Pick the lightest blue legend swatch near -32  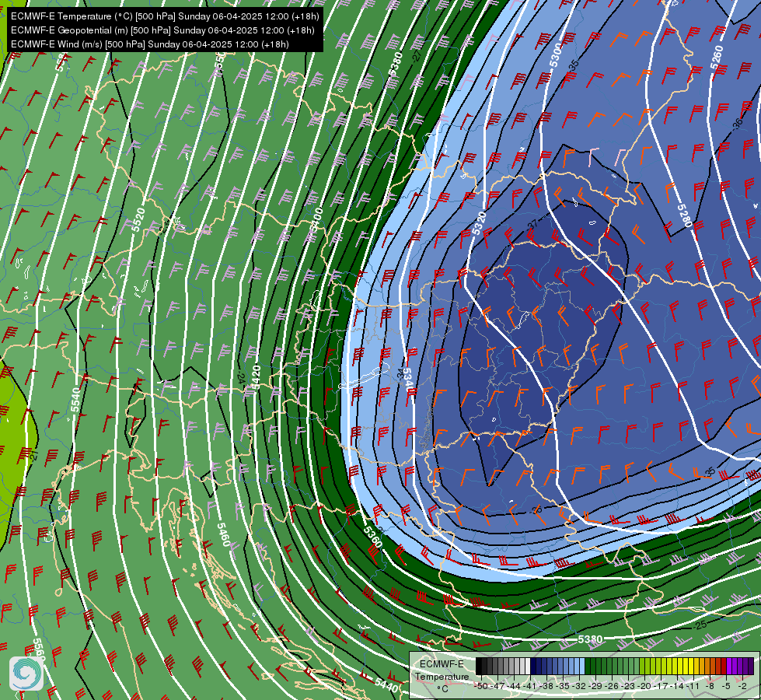pos(581,666)
